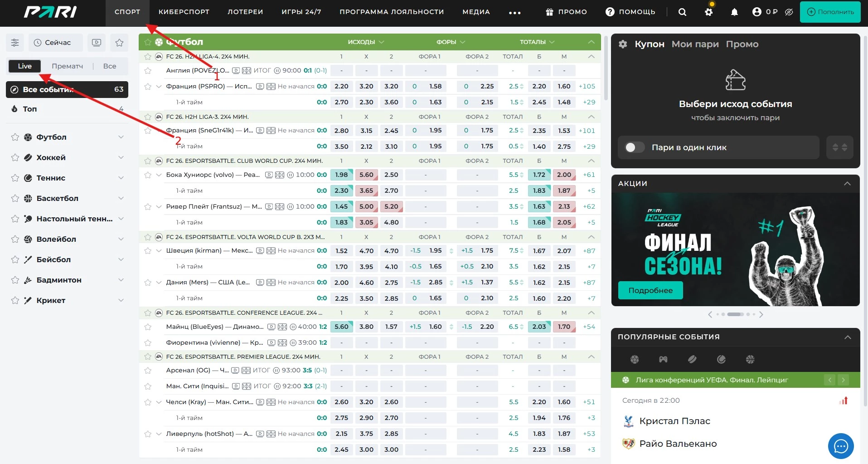The height and width of the screenshot is (464, 868).
Task: Open the ПРОМО header link
Action: click(x=566, y=12)
